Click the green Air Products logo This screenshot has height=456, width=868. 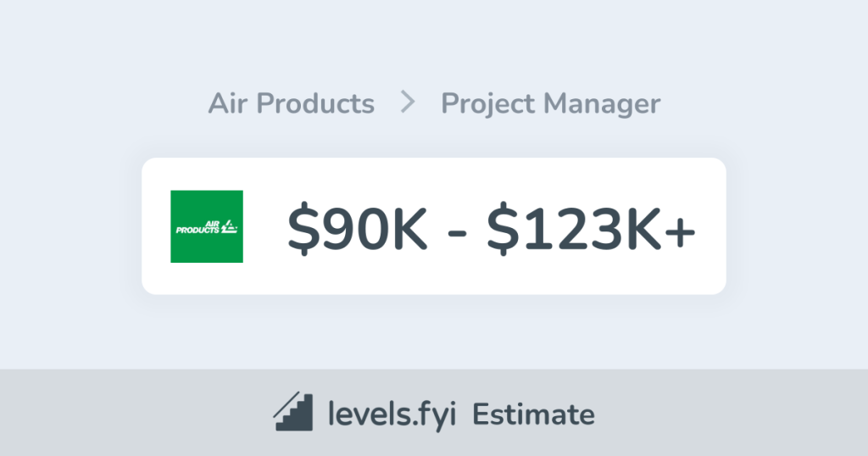tap(207, 225)
